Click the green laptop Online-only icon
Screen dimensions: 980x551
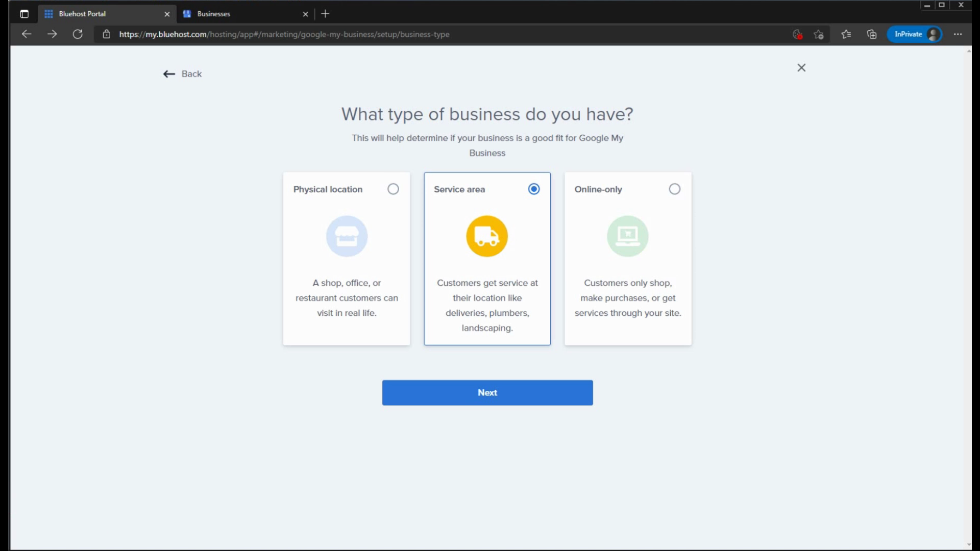(627, 236)
